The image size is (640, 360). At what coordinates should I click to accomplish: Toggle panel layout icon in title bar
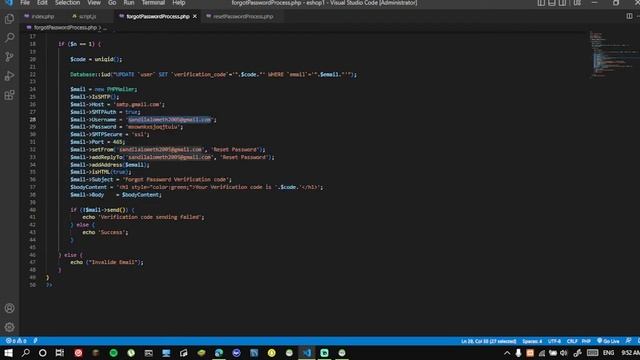point(551,3)
